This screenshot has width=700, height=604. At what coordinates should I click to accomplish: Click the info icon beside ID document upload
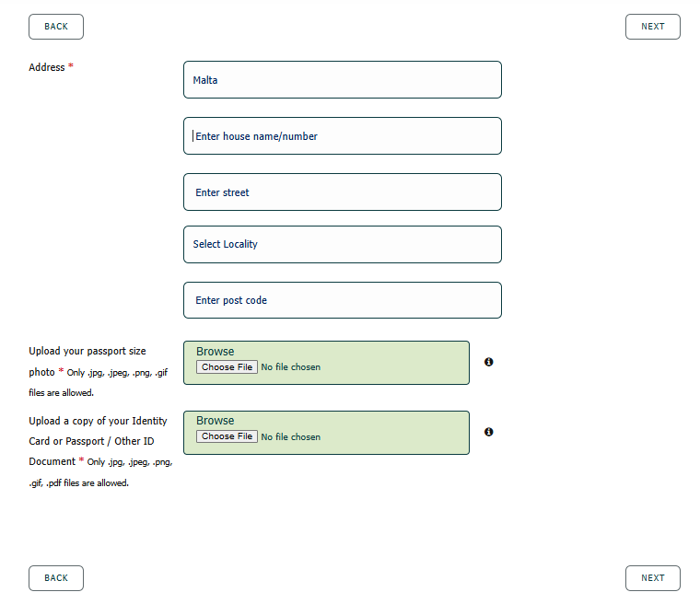(x=488, y=432)
